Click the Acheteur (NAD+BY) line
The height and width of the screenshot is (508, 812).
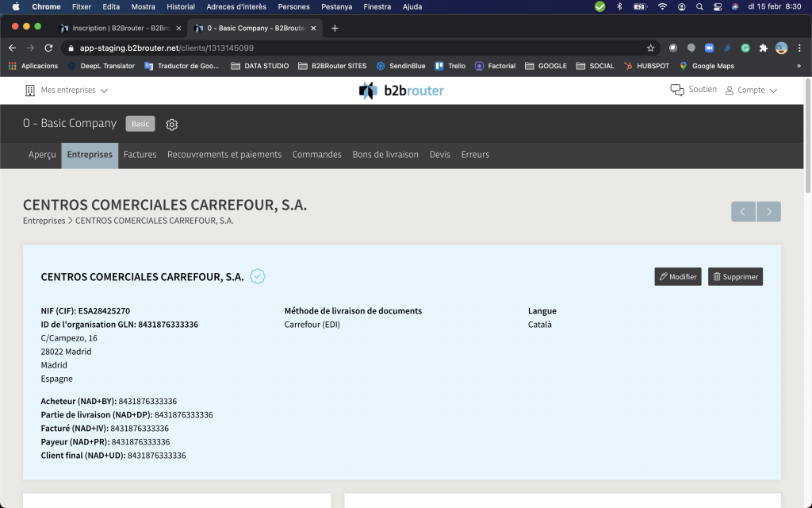[x=109, y=401]
